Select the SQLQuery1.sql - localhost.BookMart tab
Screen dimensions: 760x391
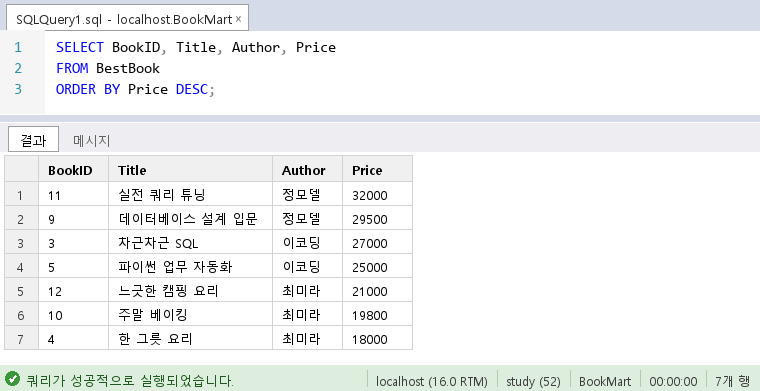pos(127,18)
